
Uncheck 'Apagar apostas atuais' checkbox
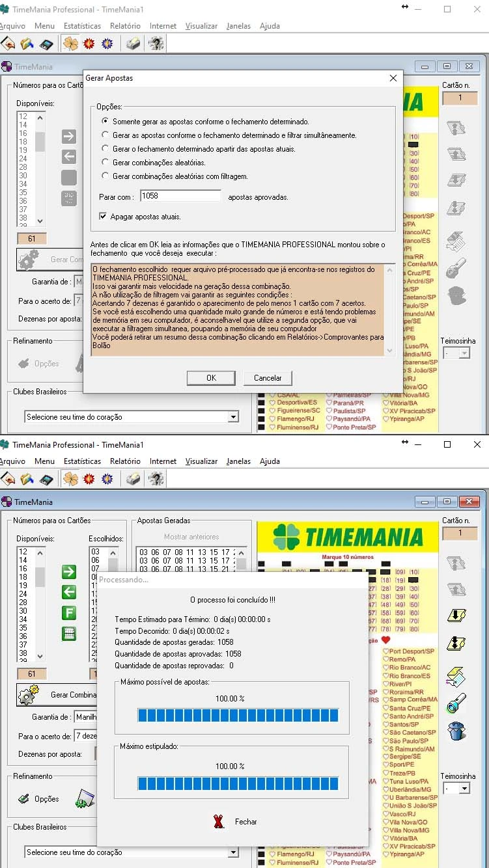click(x=103, y=217)
